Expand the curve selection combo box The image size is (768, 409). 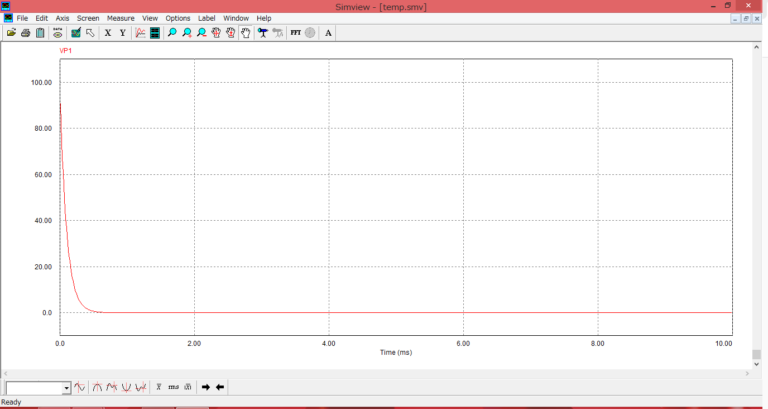(x=67, y=387)
